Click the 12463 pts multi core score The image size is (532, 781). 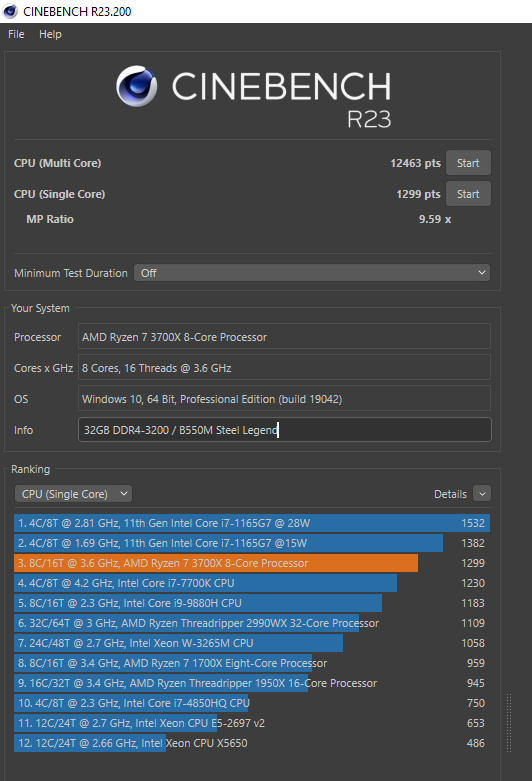(415, 163)
